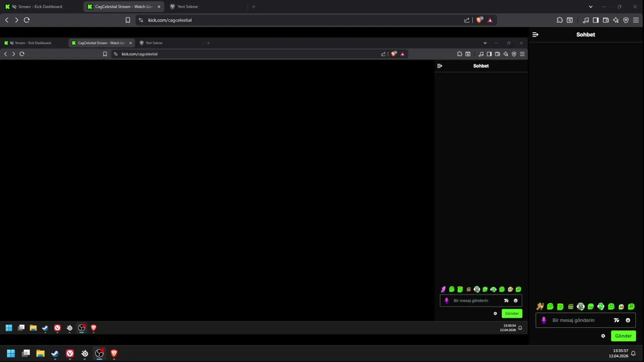644x362 pixels.
Task: Collapse the Sohbet chat panel
Action: pyautogui.click(x=535, y=35)
